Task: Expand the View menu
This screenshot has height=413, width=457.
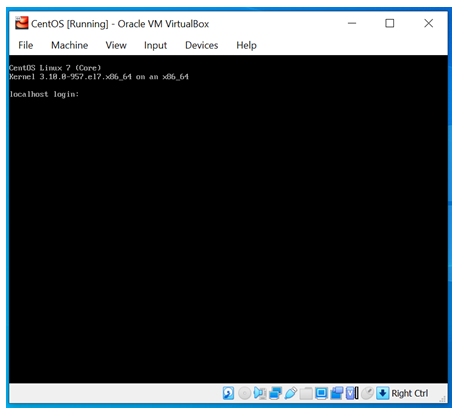Action: tap(116, 45)
